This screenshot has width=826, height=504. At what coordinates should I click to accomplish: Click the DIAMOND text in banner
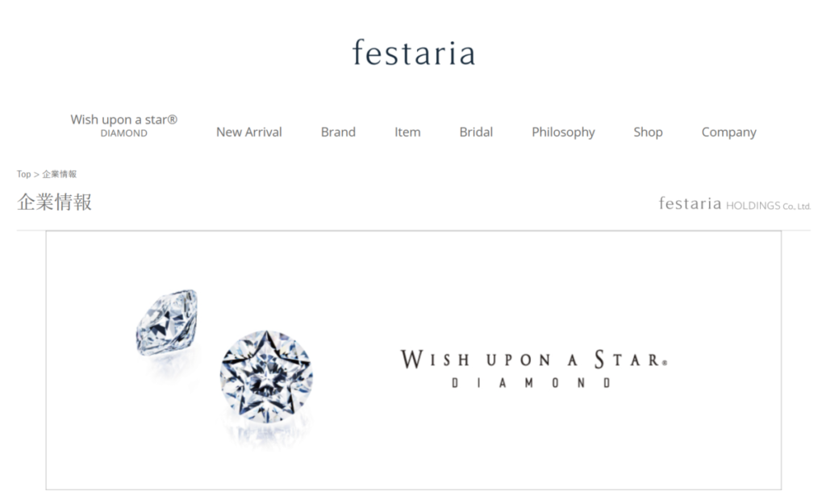point(531,383)
